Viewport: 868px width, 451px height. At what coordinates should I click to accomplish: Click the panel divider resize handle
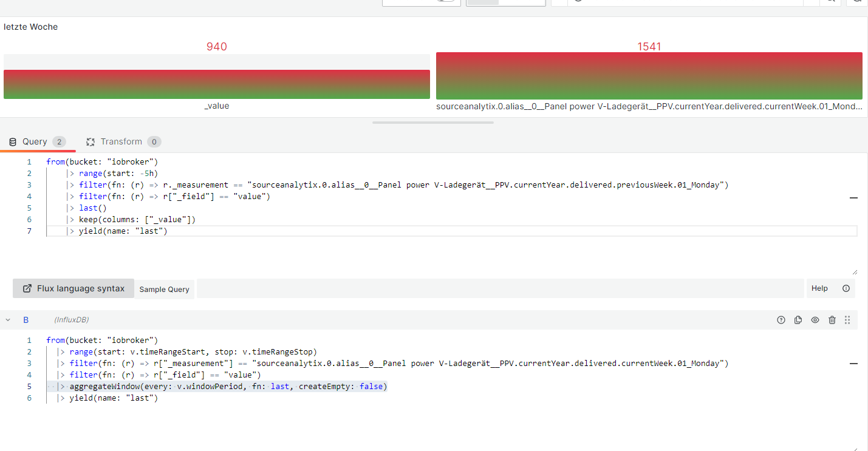(x=433, y=123)
